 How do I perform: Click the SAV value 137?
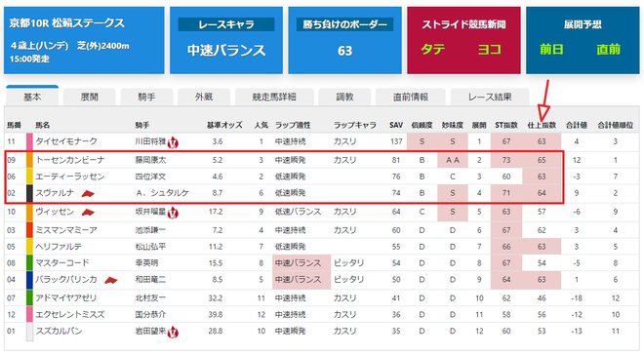(396, 141)
